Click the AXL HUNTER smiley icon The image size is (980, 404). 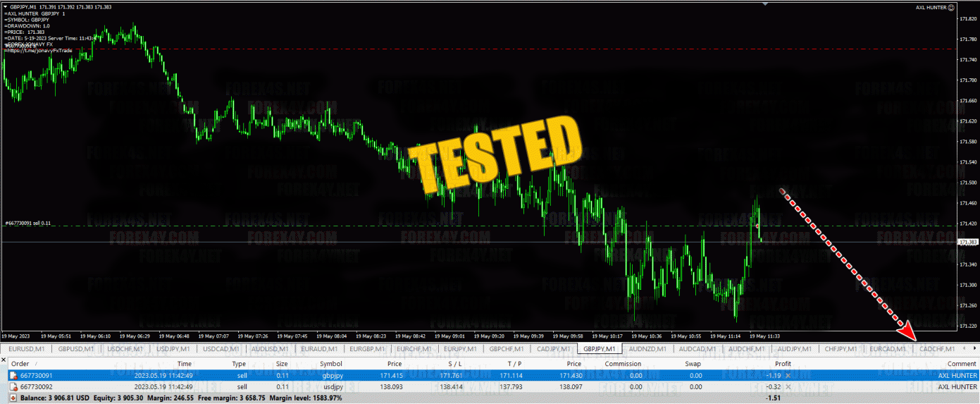pos(970,8)
